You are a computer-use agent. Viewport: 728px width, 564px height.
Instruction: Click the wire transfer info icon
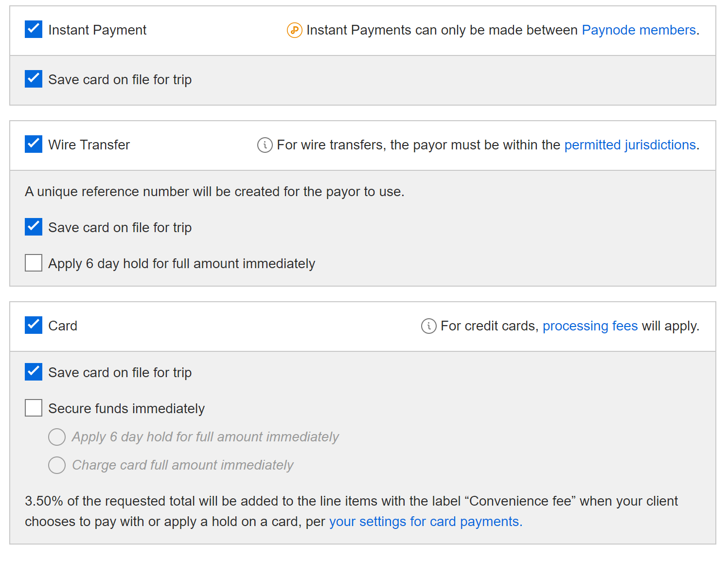pyautogui.click(x=265, y=145)
